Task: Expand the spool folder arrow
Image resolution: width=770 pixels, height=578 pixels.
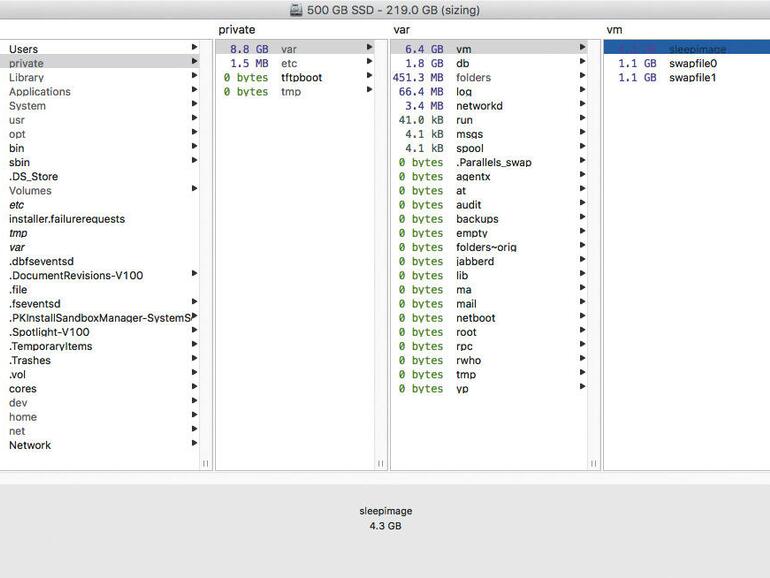Action: pos(582,146)
